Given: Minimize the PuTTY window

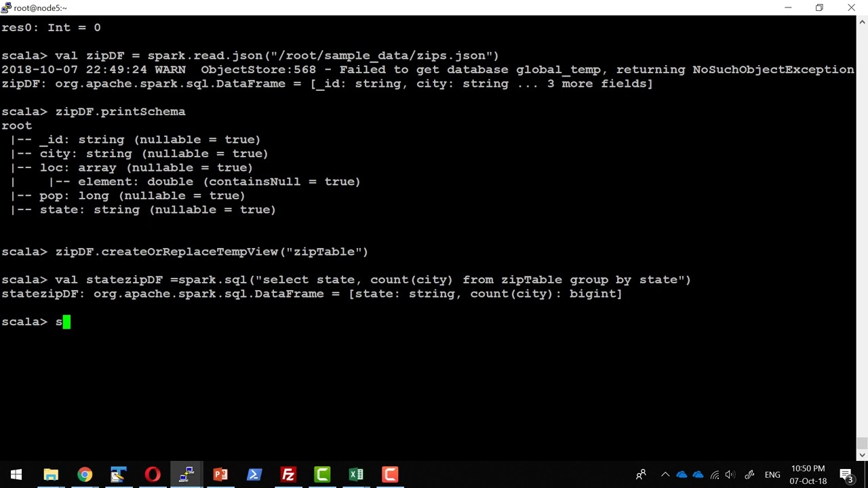Looking at the screenshot, I should (788, 7).
